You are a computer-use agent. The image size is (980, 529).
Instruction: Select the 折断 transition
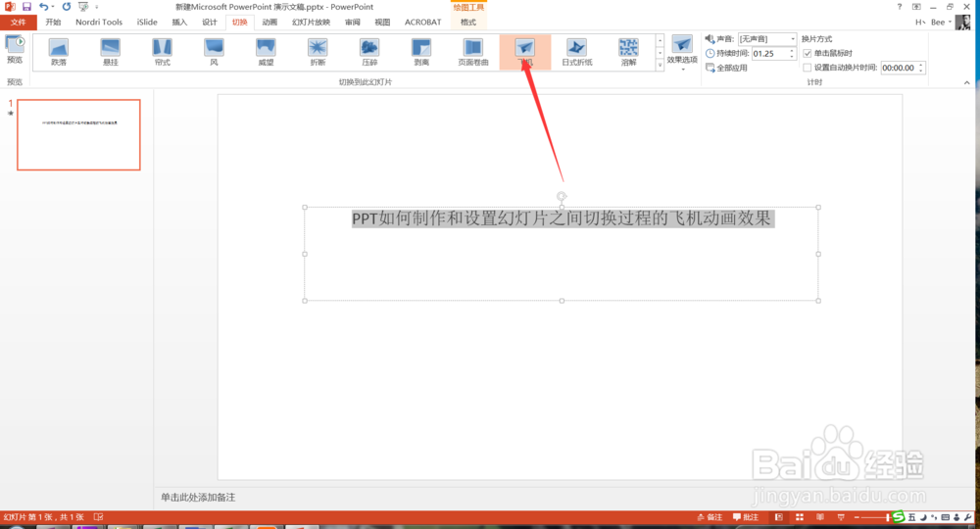(x=318, y=52)
